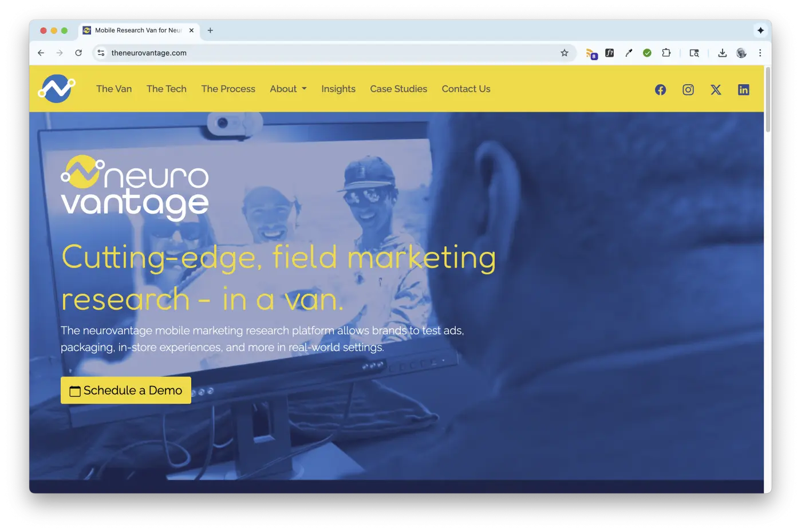This screenshot has width=801, height=532.
Task: Open the X (Twitter) social icon
Action: pyautogui.click(x=716, y=89)
